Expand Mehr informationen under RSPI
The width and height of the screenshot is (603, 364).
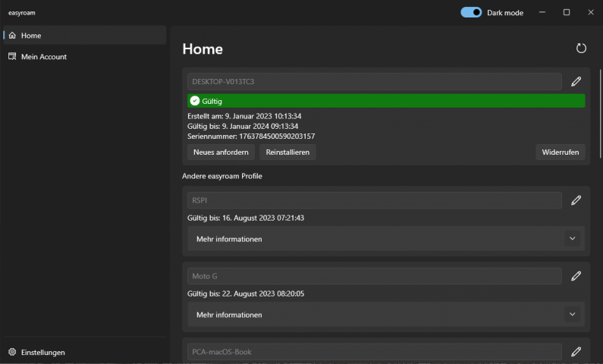coord(386,239)
